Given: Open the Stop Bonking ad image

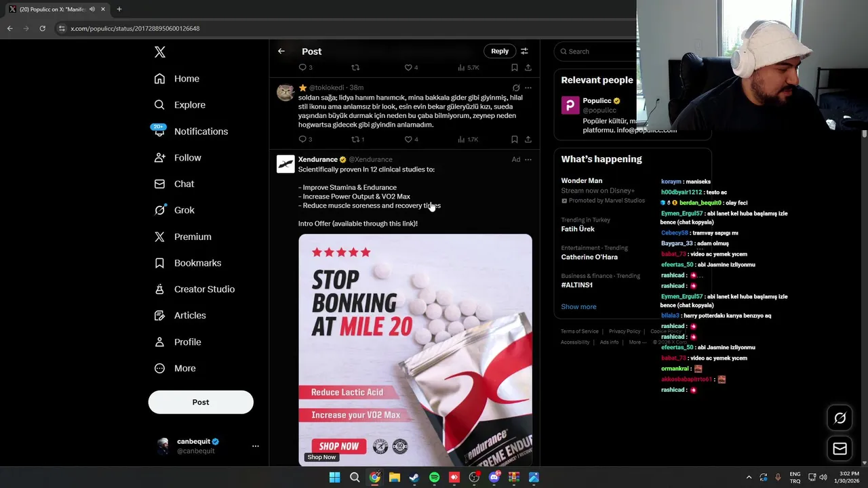Looking at the screenshot, I should click(415, 350).
